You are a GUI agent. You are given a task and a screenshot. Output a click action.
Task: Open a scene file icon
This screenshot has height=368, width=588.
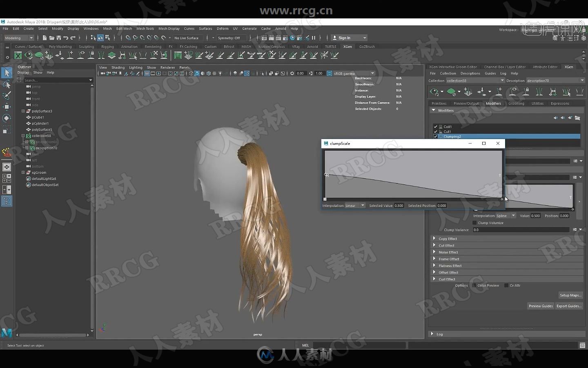[x=51, y=38]
